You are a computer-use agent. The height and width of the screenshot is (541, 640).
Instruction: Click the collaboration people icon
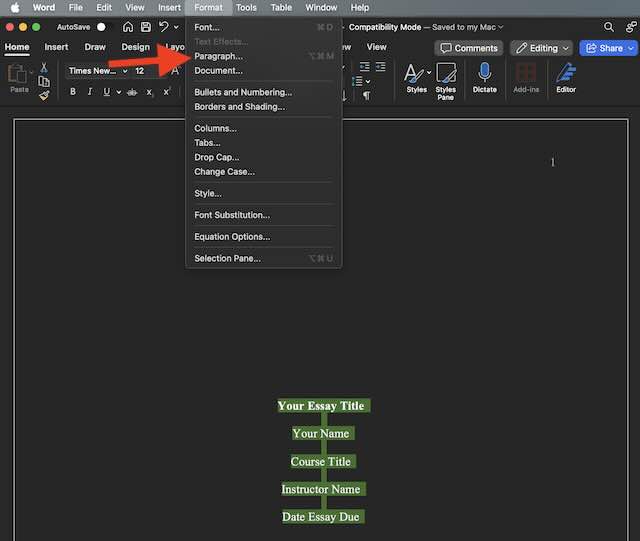pyautogui.click(x=631, y=27)
